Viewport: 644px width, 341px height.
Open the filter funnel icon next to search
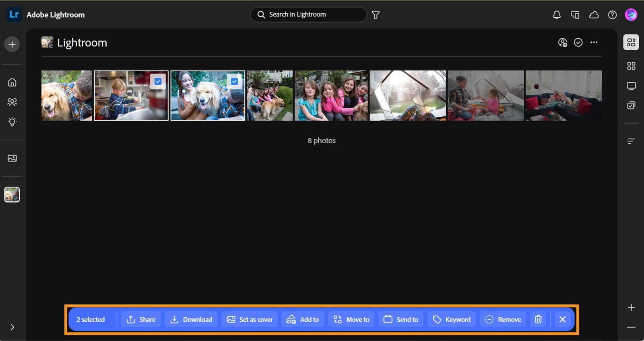pos(376,15)
